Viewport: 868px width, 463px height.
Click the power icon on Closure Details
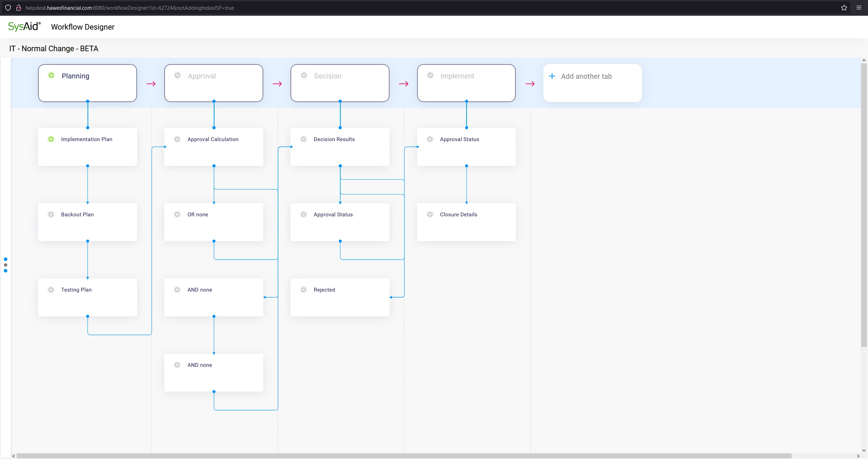coord(430,214)
